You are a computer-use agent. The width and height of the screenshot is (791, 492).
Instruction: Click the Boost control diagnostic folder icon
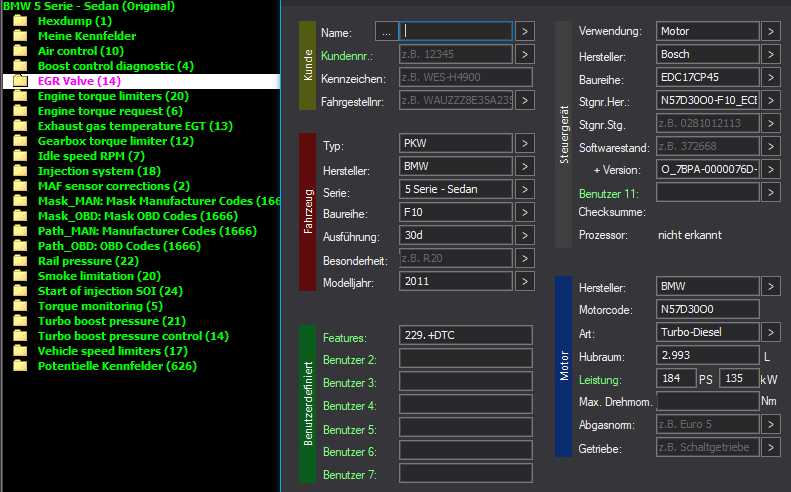coord(20,66)
